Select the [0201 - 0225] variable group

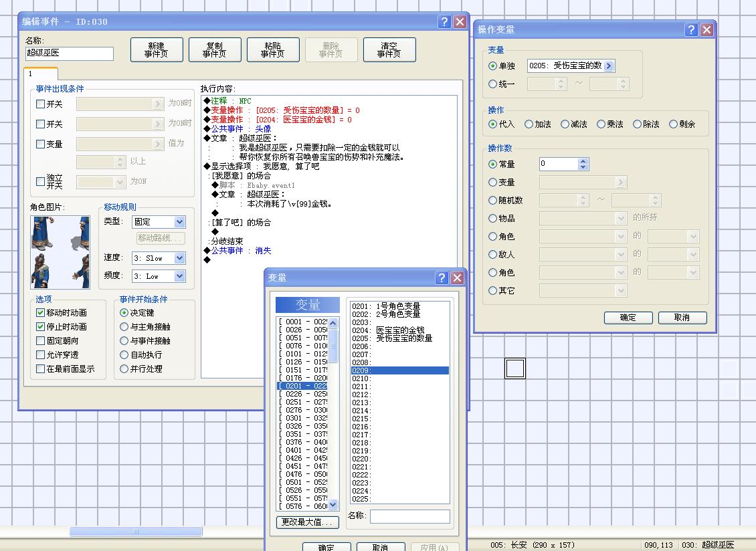click(303, 386)
